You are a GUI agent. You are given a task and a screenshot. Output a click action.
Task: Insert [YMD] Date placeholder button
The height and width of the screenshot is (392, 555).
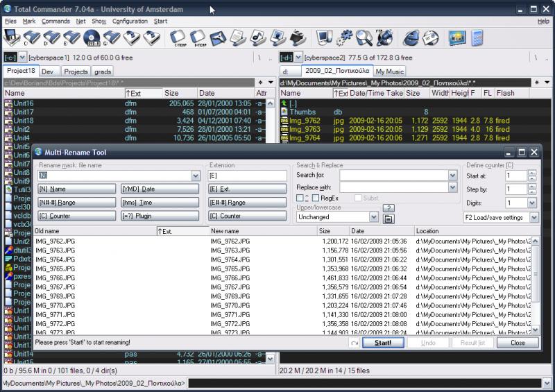pyautogui.click(x=160, y=189)
